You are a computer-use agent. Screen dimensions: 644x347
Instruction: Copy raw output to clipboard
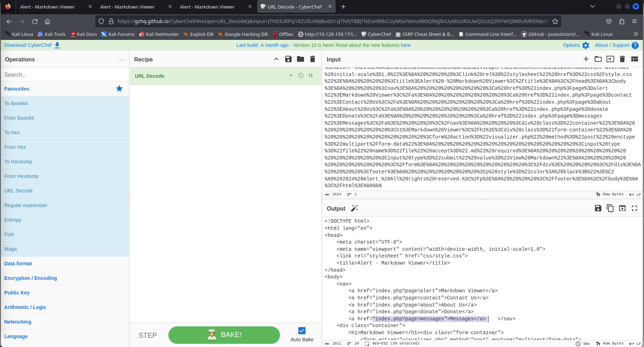(610, 208)
